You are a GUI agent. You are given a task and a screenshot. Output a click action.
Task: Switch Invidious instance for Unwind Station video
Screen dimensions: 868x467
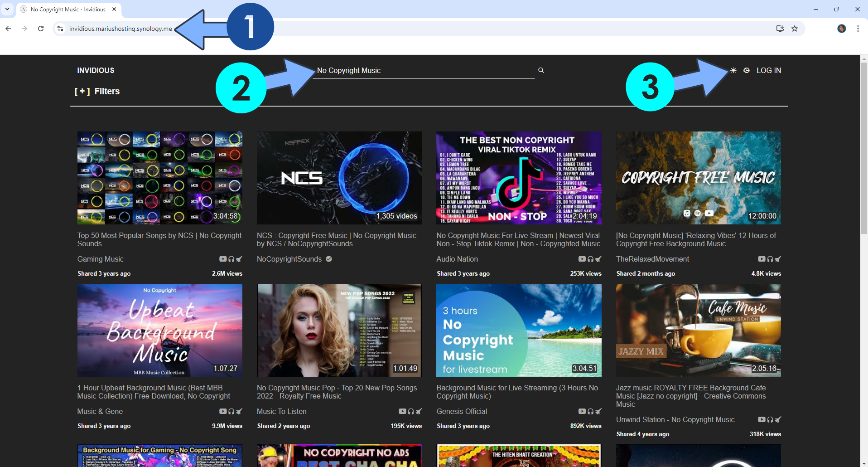pos(778,419)
